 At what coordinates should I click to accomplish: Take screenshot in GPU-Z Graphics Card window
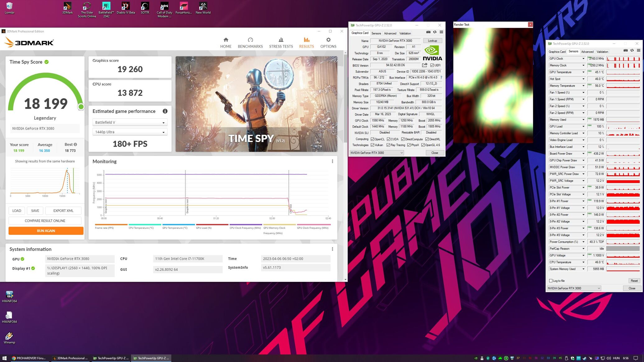coord(428,32)
